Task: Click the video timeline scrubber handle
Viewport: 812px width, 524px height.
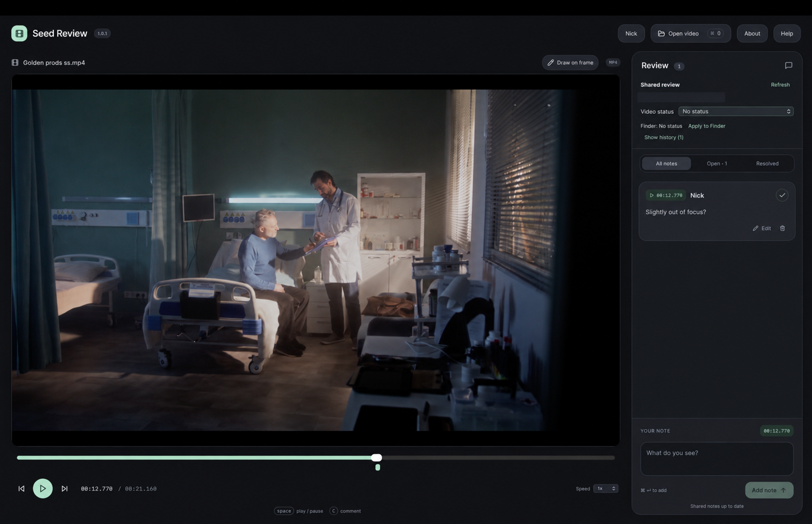Action: tap(377, 457)
